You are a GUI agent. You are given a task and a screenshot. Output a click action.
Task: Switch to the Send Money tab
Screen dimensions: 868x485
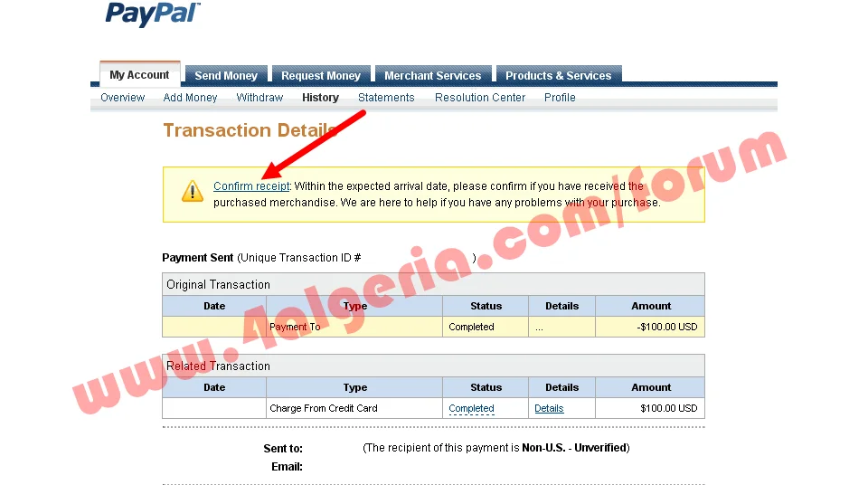(226, 76)
